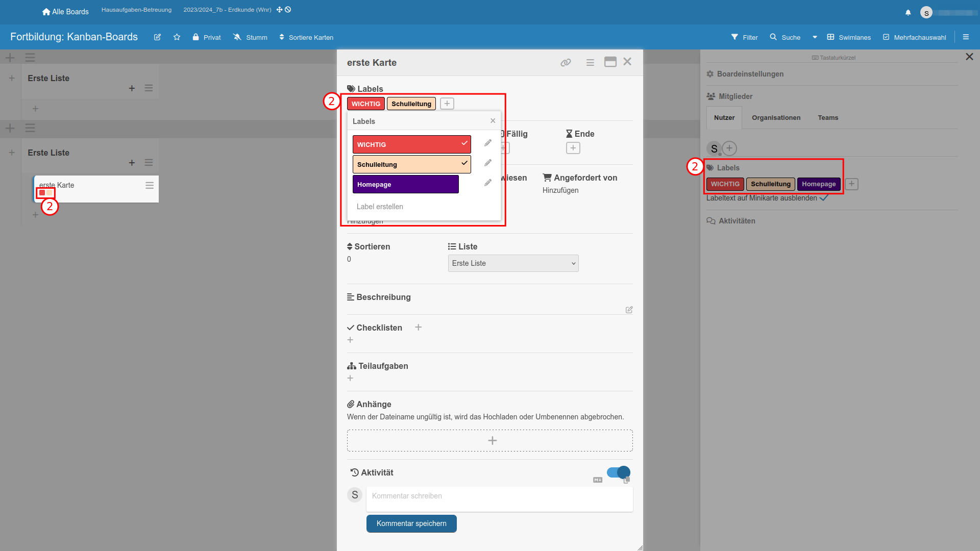Click Kommentar speichern button
This screenshot has width=980, height=551.
(411, 523)
